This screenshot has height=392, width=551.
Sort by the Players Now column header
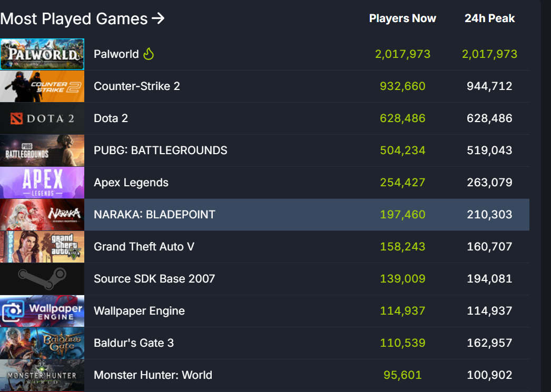point(402,18)
